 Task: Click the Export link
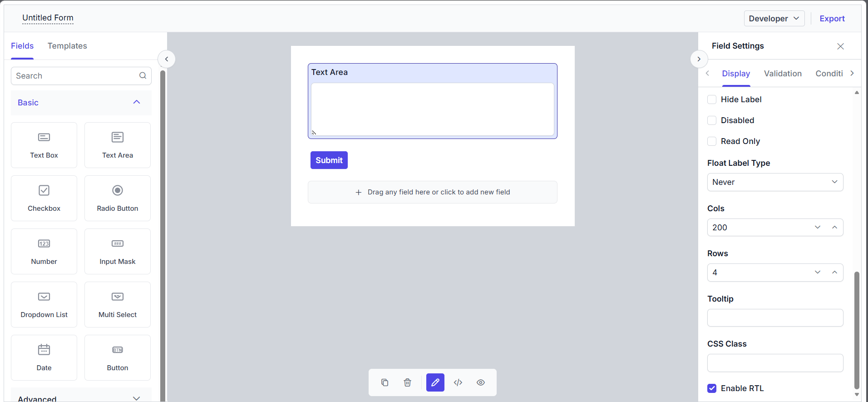(832, 19)
